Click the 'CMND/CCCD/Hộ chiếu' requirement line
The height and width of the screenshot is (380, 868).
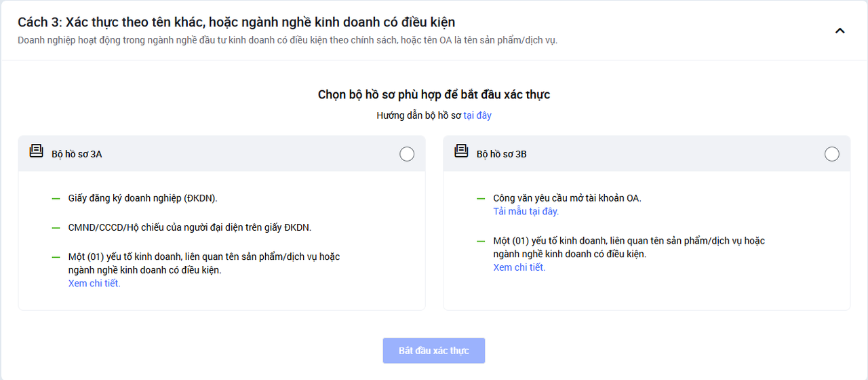(189, 227)
